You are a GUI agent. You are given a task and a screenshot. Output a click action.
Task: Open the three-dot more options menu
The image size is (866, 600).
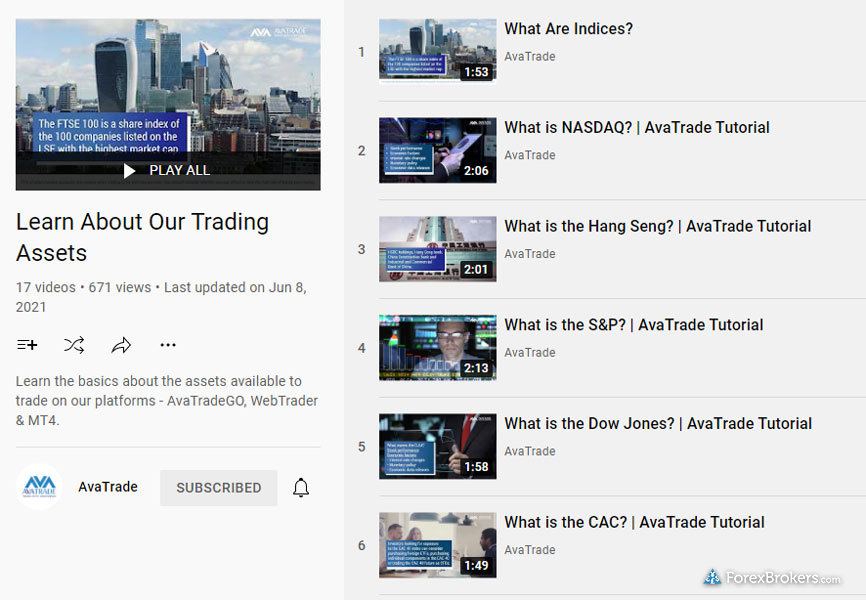(168, 345)
